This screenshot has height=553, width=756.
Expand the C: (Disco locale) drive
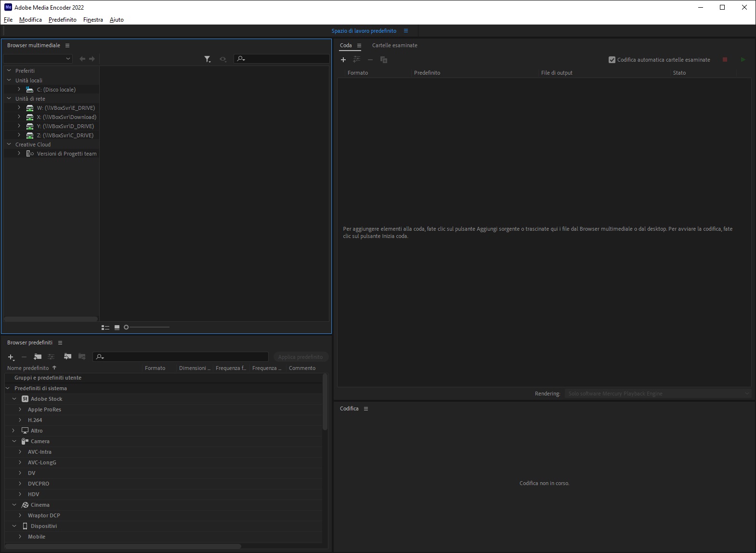click(19, 90)
